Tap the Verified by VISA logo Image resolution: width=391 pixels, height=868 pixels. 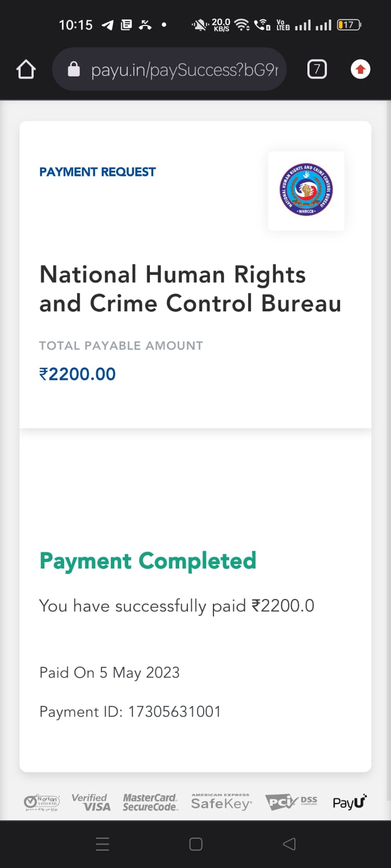coord(91,802)
